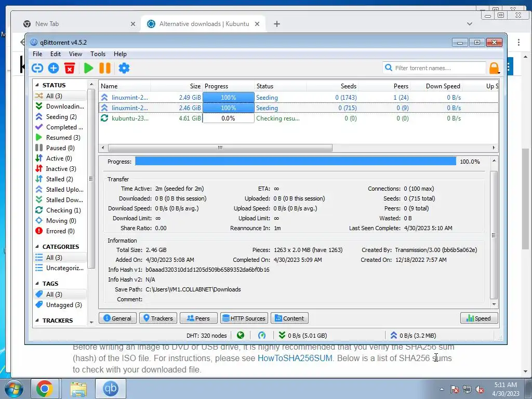Switch to the Content tab
This screenshot has height=399, width=532.
(x=289, y=318)
